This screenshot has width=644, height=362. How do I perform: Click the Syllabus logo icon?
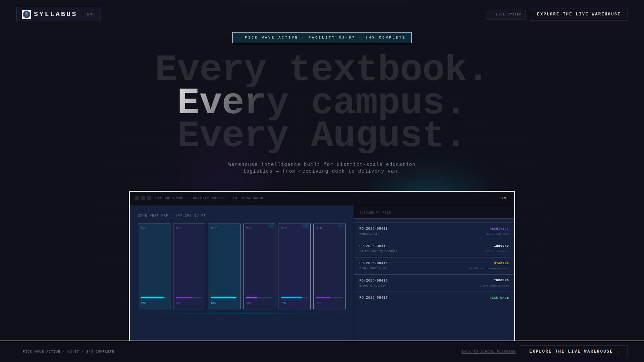tap(26, 14)
